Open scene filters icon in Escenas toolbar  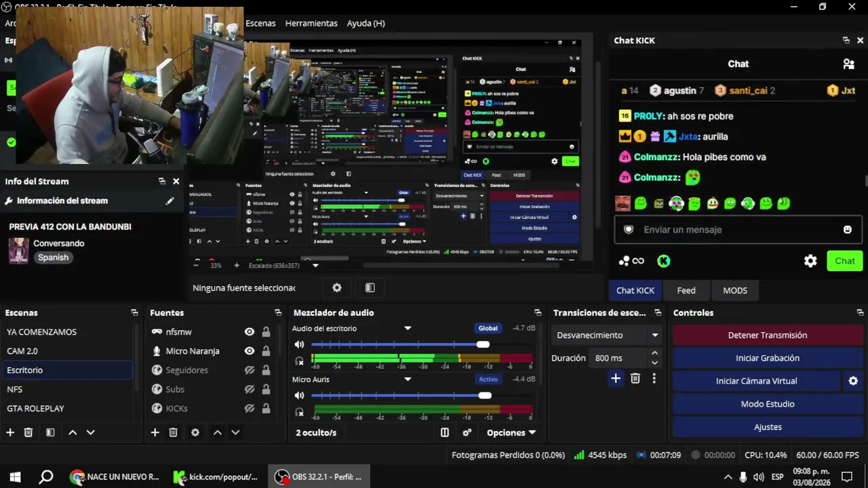(x=50, y=432)
